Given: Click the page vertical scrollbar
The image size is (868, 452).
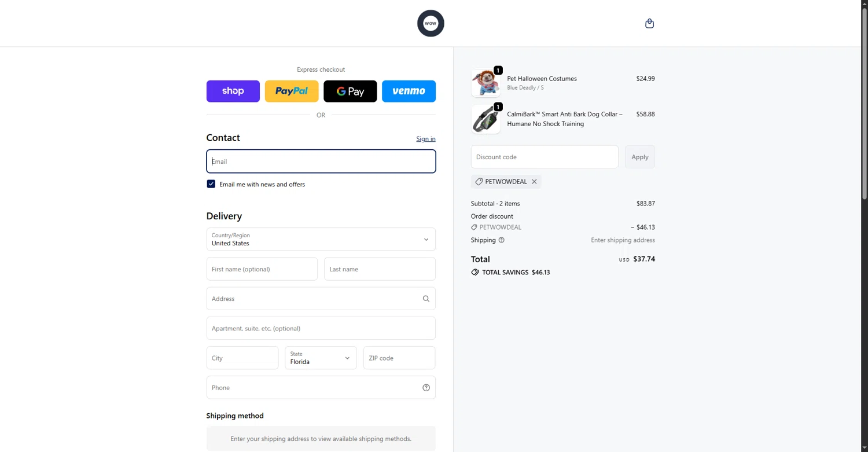Looking at the screenshot, I should [865, 104].
